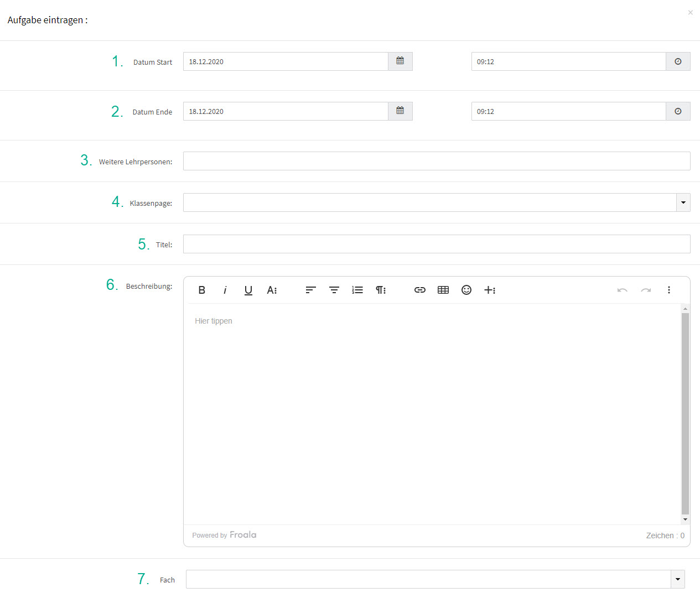Image resolution: width=700 pixels, height=598 pixels.
Task: Open the Froala link in editor footer
Action: 243,535
